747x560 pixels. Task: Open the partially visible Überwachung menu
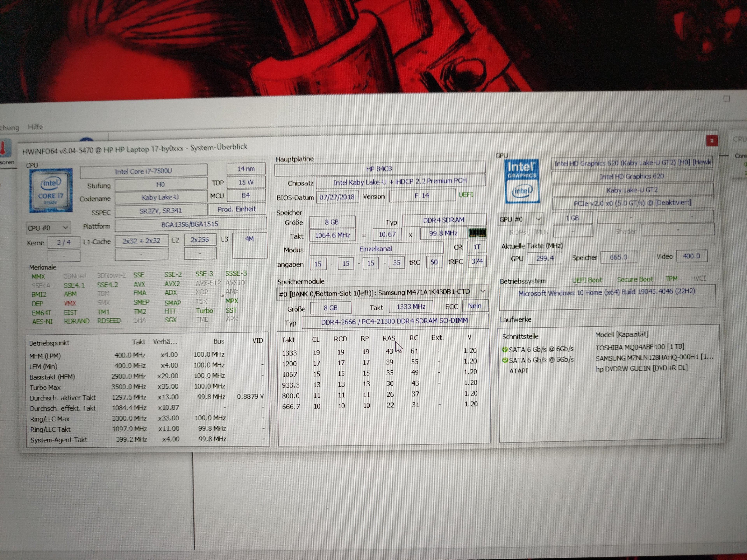10,128
